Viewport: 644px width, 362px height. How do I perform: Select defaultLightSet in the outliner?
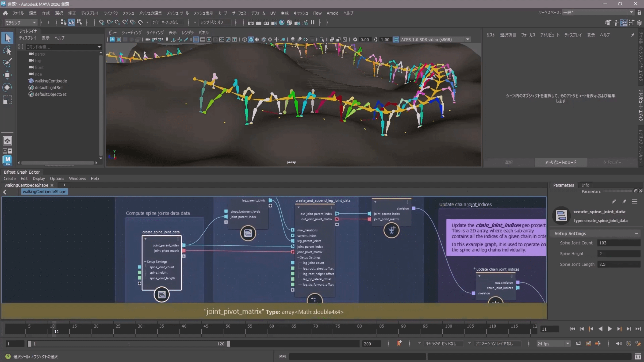coord(49,88)
